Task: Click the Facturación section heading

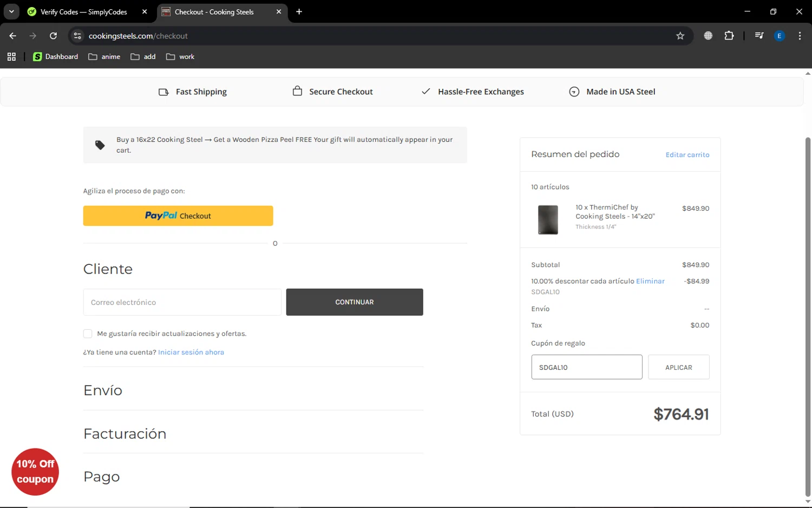Action: pos(125,434)
